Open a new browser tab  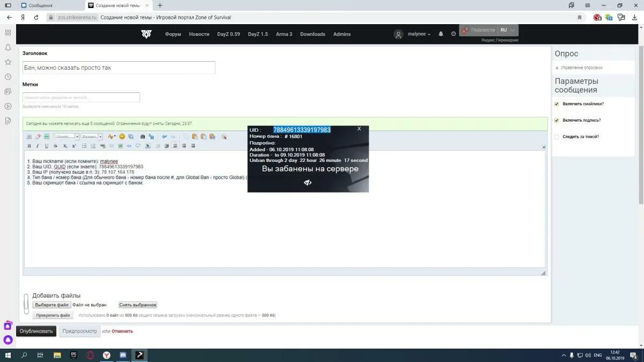point(160,5)
